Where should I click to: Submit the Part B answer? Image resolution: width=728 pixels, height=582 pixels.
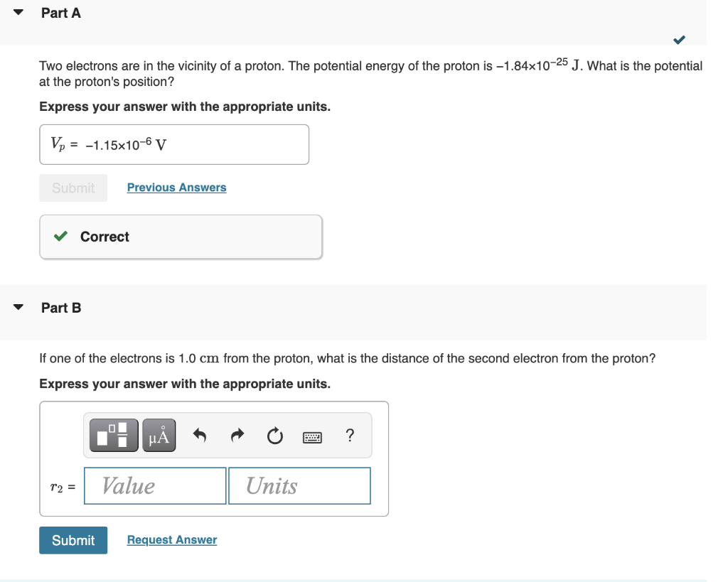73,540
